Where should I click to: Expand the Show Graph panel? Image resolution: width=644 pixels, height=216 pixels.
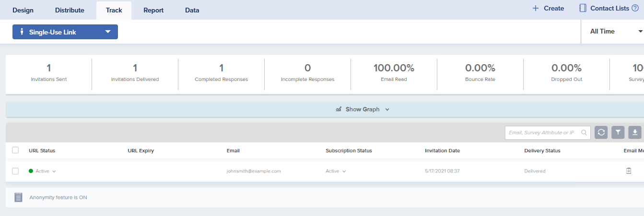(363, 109)
